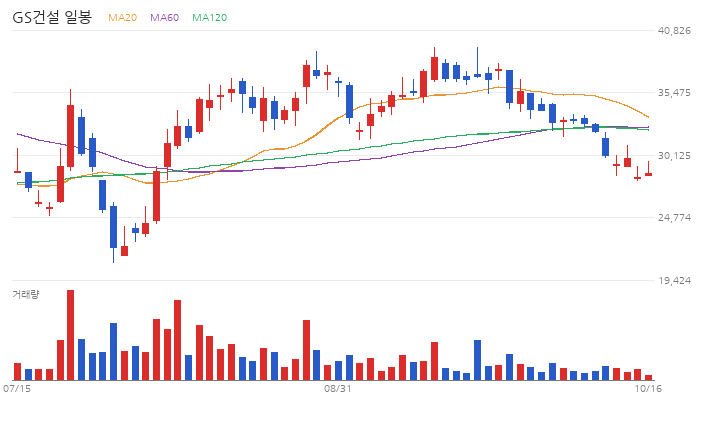720x440 pixels.
Task: Click the 40,826 price axis label
Action: 674,31
